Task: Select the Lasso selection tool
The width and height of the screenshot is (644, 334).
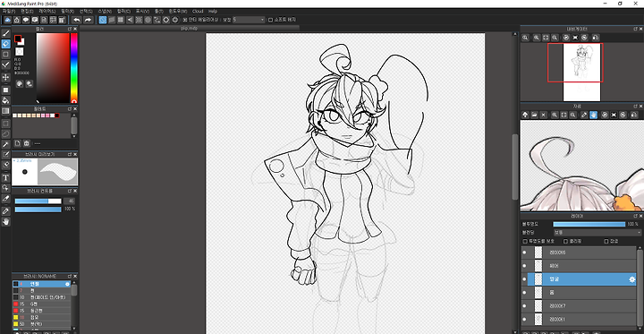Action: (x=5, y=134)
